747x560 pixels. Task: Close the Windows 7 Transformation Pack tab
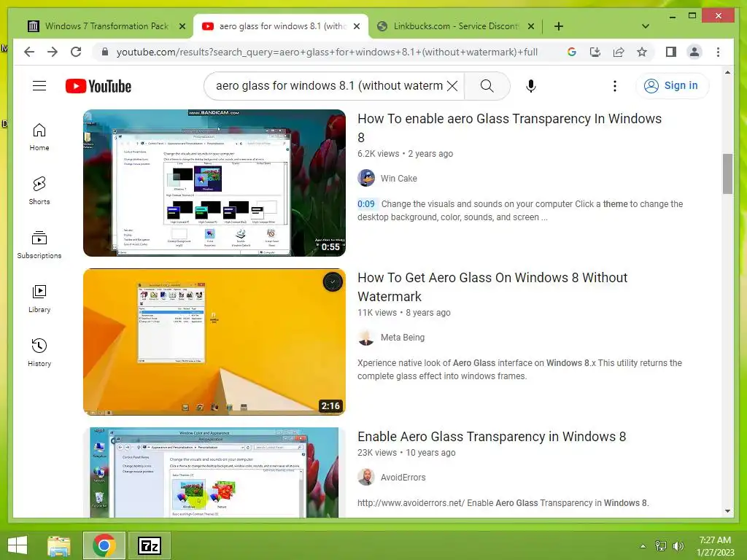tap(182, 27)
